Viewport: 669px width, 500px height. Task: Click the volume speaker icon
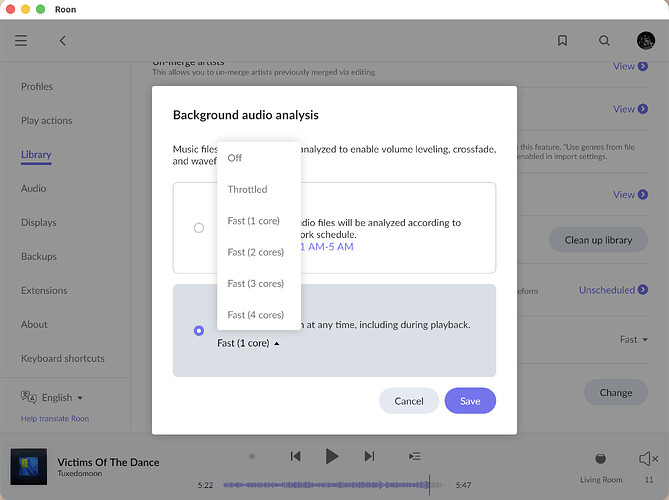click(x=648, y=458)
